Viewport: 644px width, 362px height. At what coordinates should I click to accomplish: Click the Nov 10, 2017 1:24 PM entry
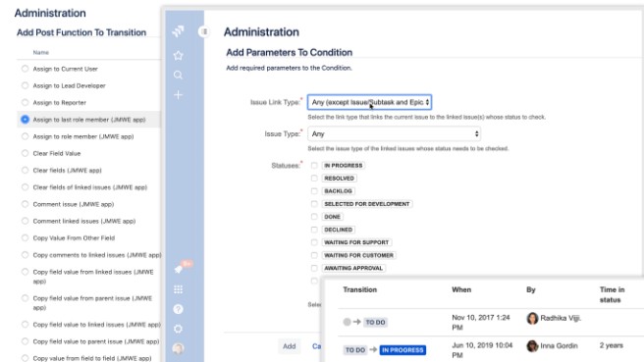tap(480, 323)
